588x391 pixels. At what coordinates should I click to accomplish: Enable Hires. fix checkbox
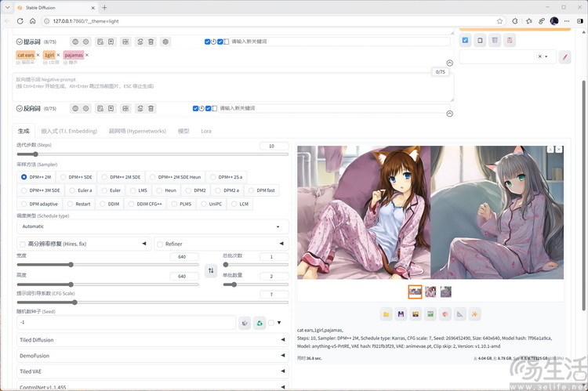(23, 244)
